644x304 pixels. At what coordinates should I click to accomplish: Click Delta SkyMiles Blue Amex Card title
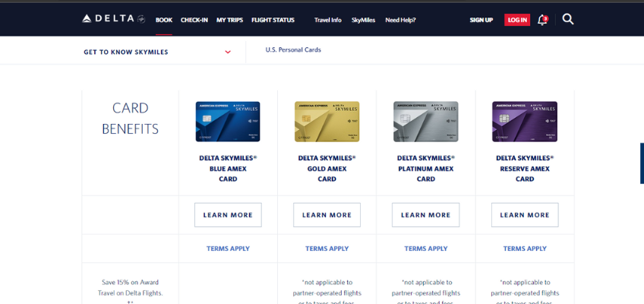point(228,169)
